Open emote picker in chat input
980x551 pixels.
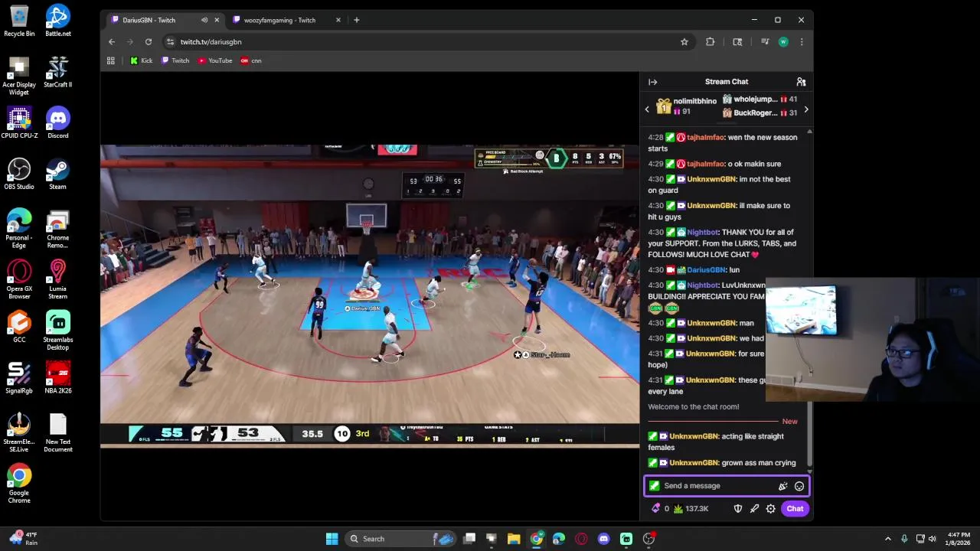pyautogui.click(x=799, y=486)
